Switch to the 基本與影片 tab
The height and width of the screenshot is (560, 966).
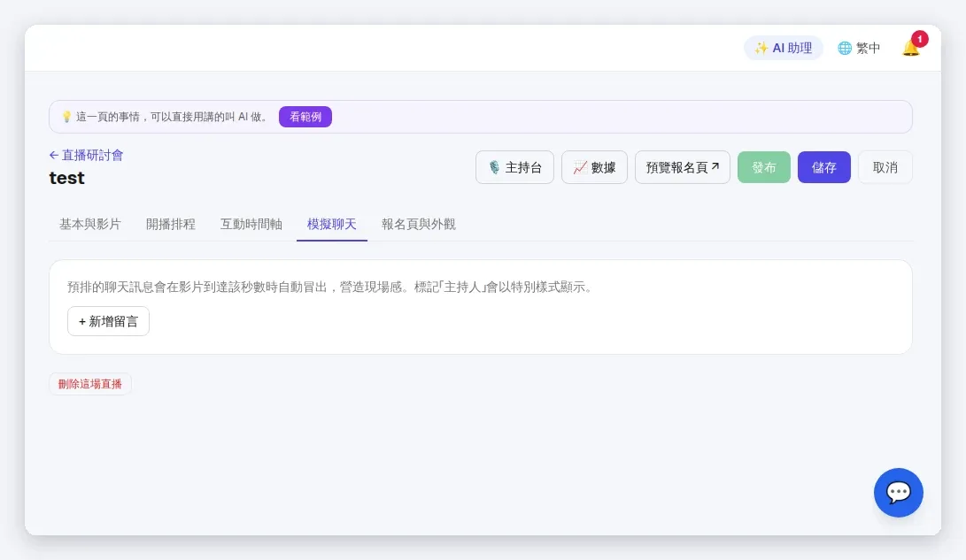[90, 225]
